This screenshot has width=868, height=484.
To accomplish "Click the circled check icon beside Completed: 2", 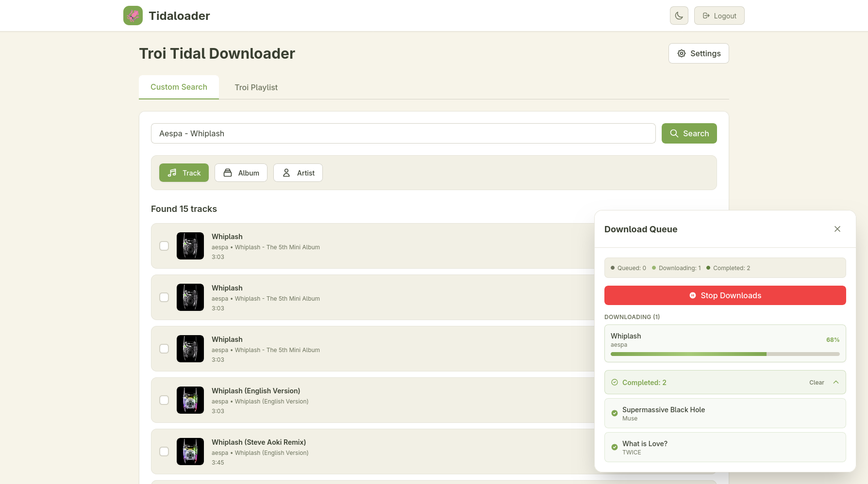I will point(615,382).
